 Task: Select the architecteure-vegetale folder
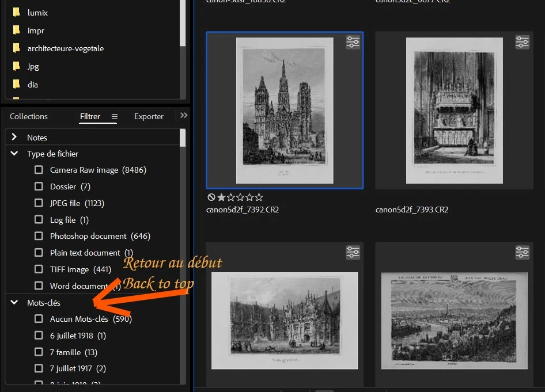click(x=65, y=48)
